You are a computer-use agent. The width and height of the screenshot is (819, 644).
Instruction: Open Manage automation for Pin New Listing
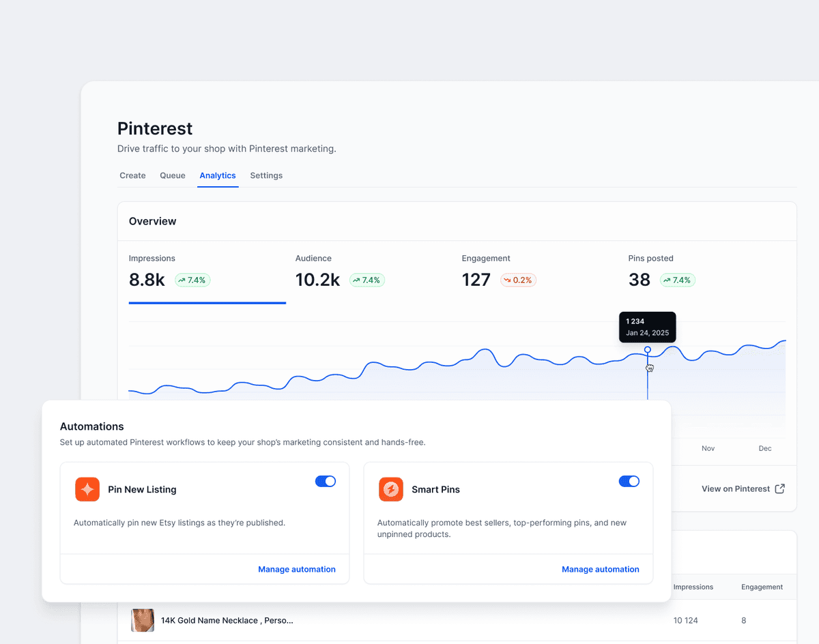[297, 569]
